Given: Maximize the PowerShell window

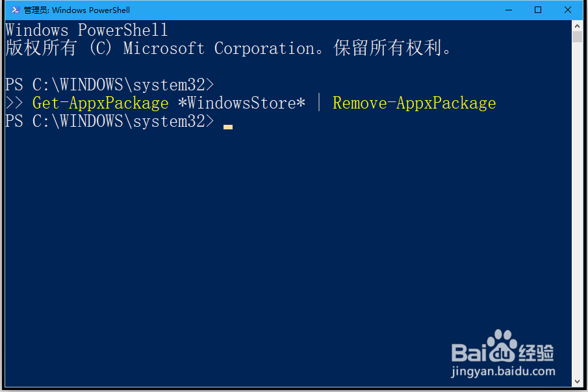Looking at the screenshot, I should [538, 10].
